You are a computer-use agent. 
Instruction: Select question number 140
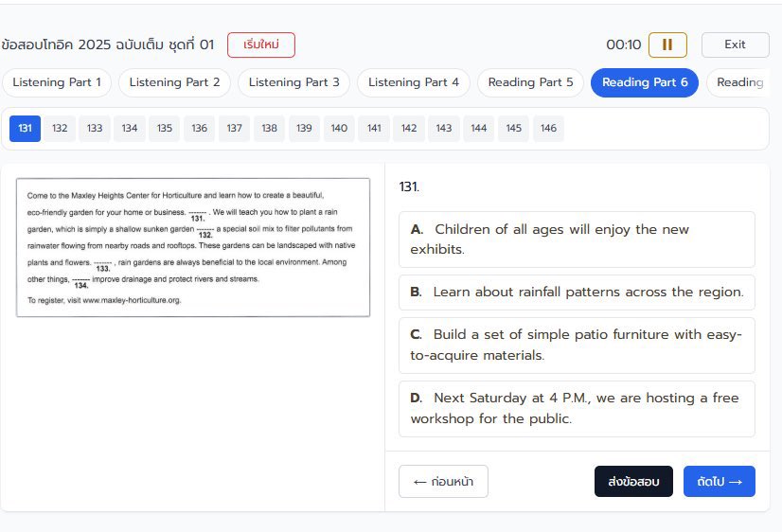pos(339,128)
